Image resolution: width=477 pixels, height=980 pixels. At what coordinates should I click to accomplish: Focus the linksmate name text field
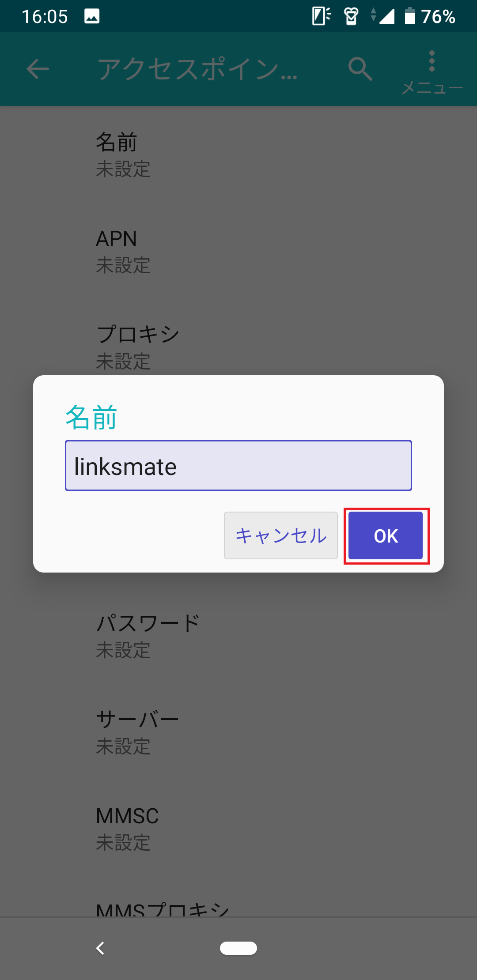click(x=238, y=465)
